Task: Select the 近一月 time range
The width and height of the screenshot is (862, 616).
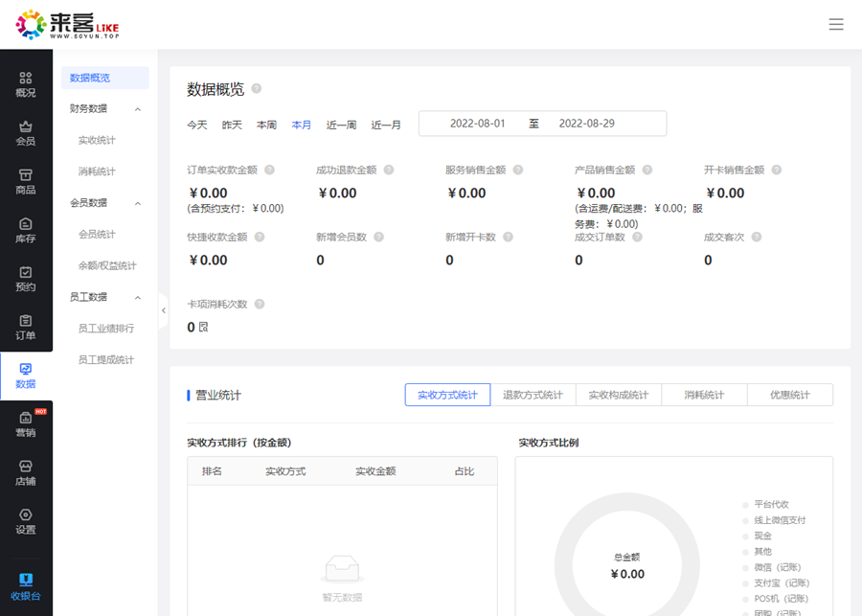Action: coord(386,125)
